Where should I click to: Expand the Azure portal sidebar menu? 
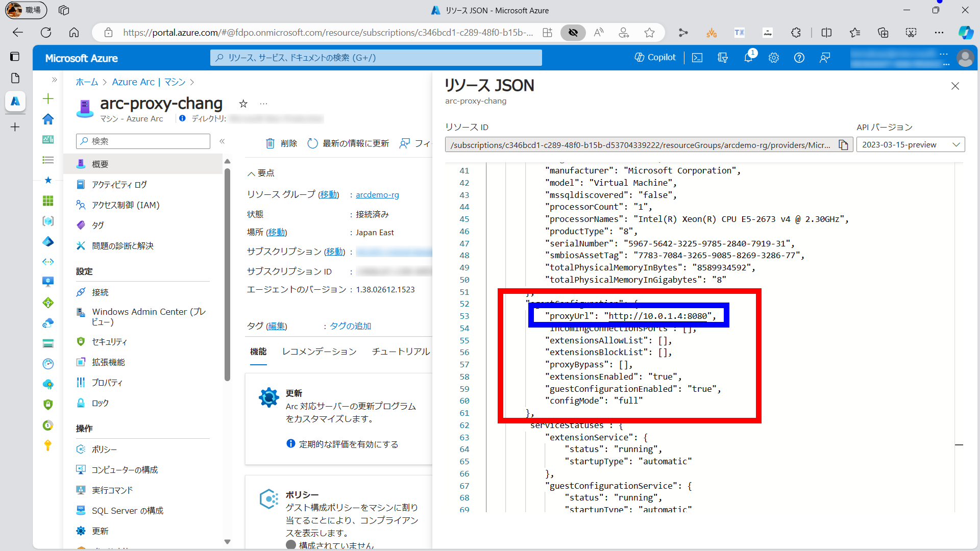click(54, 80)
